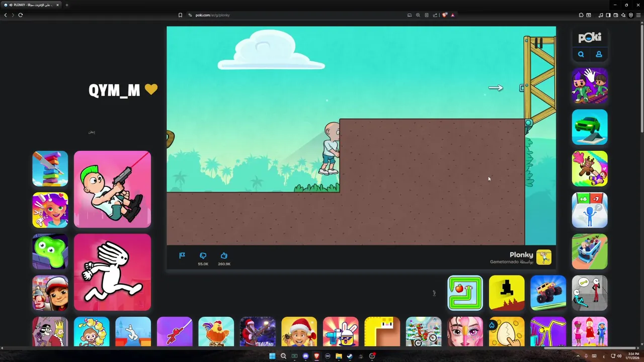Click the share page icon
The image size is (644, 362).
point(435,15)
